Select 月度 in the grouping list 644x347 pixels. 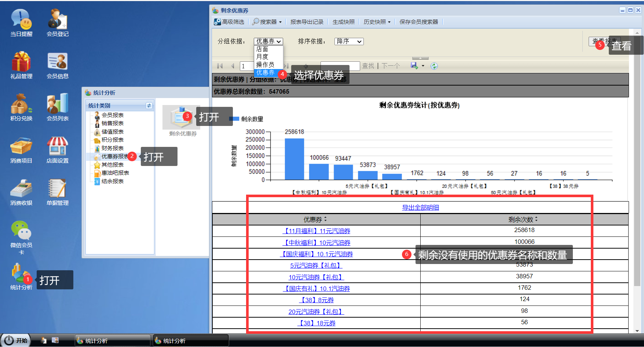click(x=268, y=57)
